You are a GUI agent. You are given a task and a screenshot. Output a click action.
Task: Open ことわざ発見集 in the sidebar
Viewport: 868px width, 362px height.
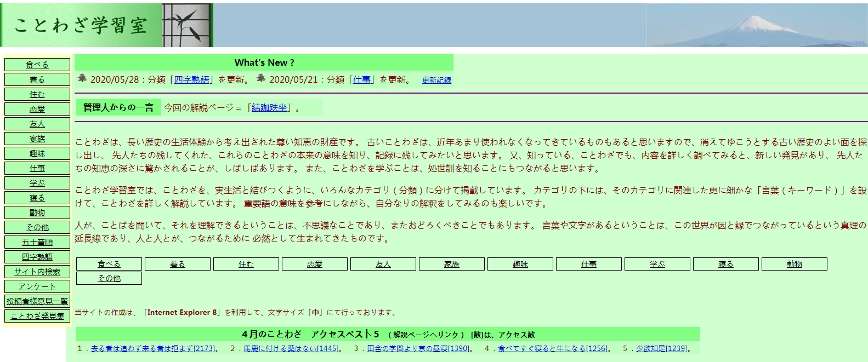point(37,316)
